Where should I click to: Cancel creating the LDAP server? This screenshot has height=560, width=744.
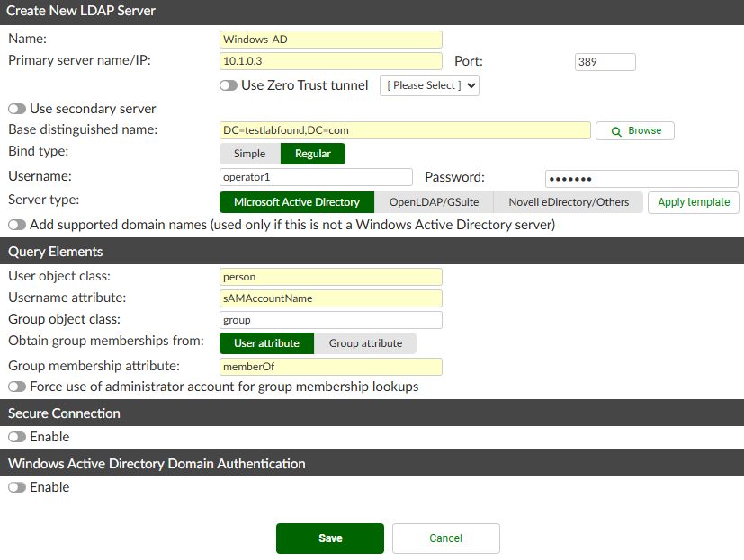(445, 538)
